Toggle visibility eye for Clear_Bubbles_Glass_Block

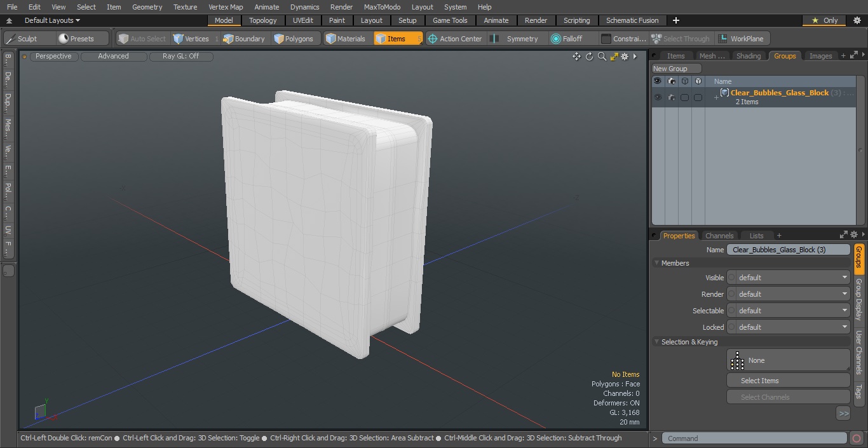click(657, 97)
